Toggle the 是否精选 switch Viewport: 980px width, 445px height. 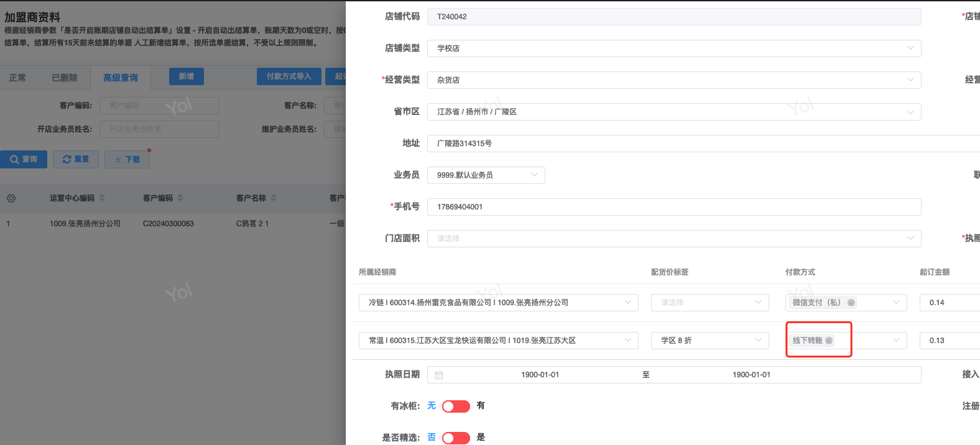point(456,438)
